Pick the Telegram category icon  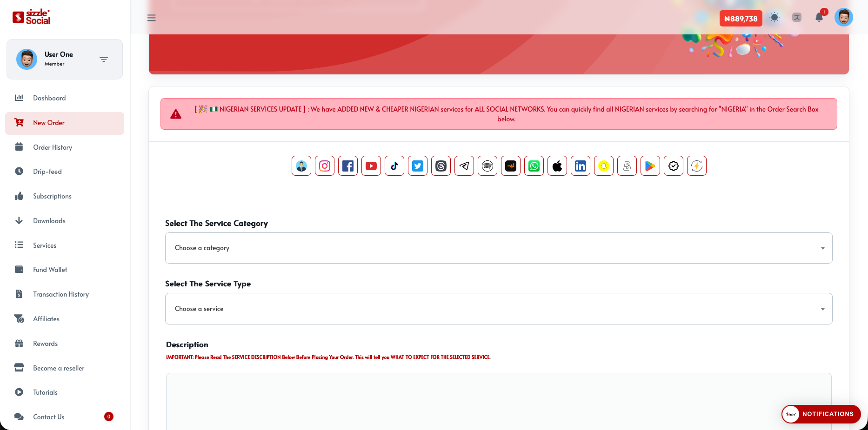click(x=464, y=166)
